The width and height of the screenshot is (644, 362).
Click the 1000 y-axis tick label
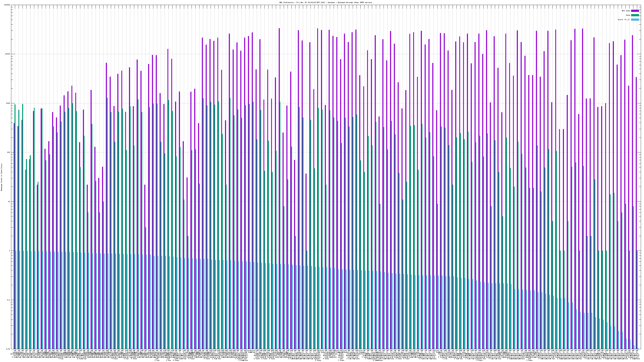pos(8,103)
